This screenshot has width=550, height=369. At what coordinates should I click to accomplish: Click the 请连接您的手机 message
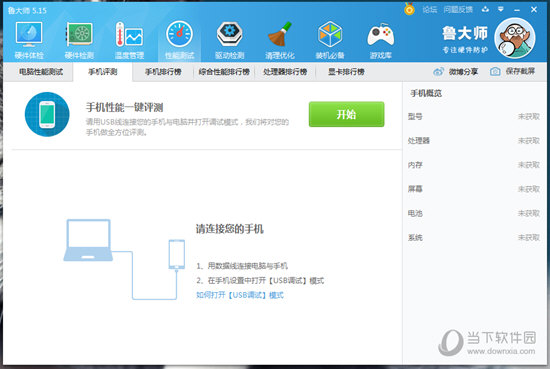pos(229,229)
